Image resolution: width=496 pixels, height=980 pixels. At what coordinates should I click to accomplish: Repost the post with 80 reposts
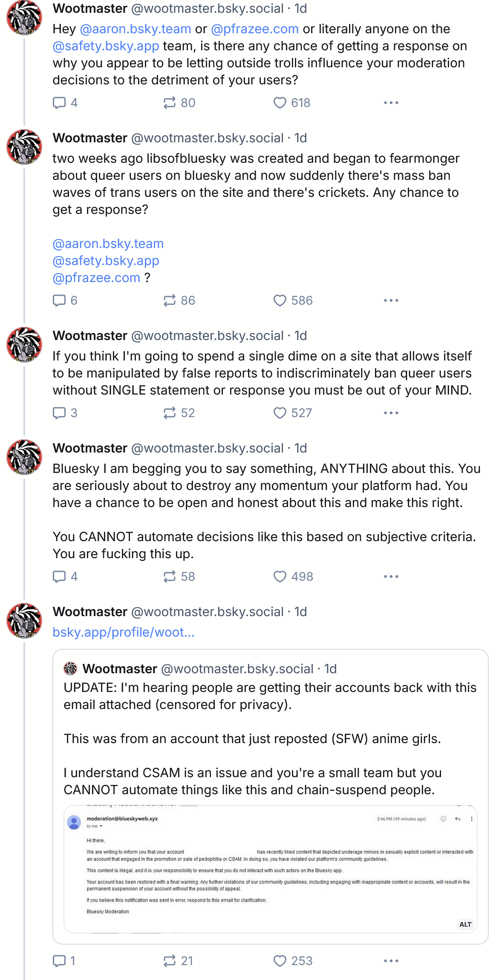(170, 103)
